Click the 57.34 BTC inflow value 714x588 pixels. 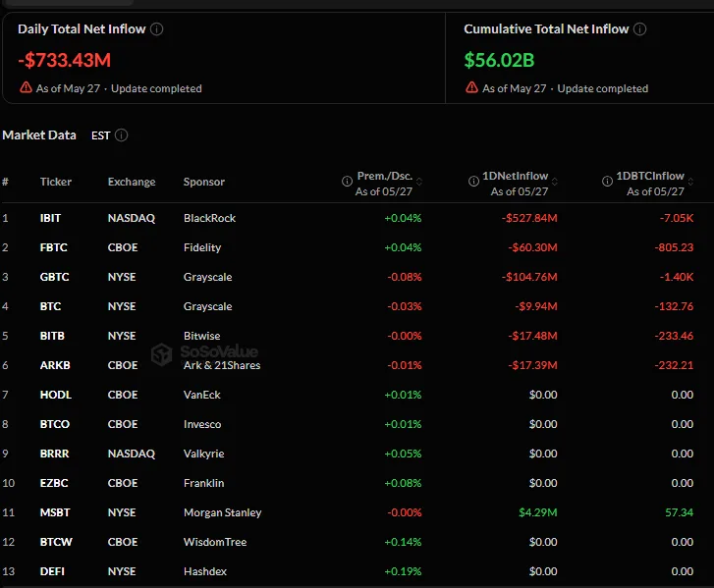[679, 512]
